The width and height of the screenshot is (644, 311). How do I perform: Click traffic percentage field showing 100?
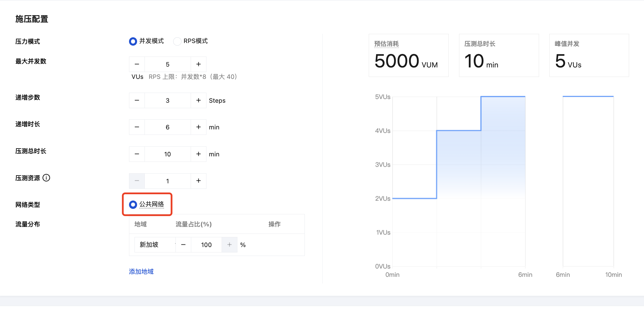[x=206, y=245]
